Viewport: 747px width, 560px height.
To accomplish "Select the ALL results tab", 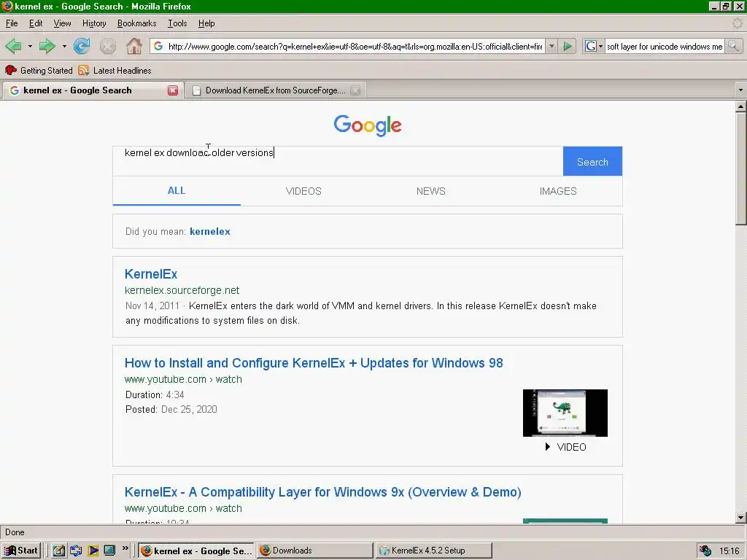I will 177,191.
